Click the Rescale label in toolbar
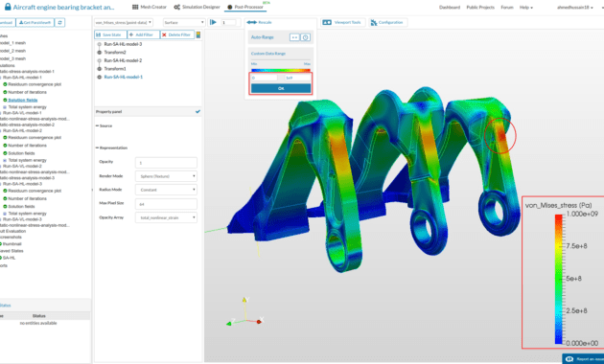 tap(265, 22)
